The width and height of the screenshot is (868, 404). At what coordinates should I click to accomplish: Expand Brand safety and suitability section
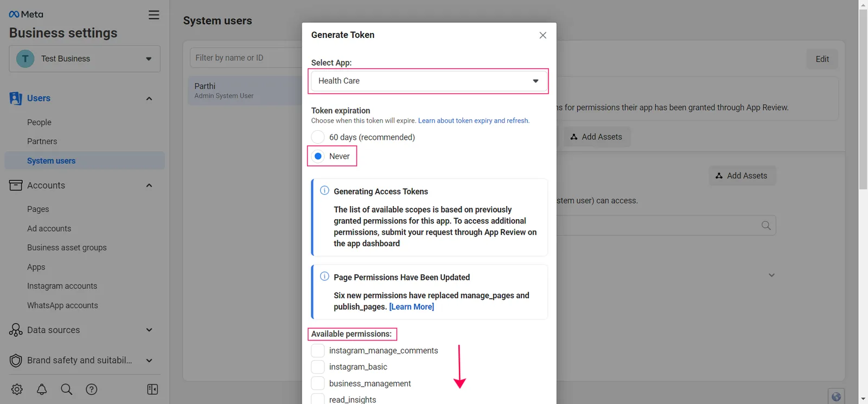[149, 360]
